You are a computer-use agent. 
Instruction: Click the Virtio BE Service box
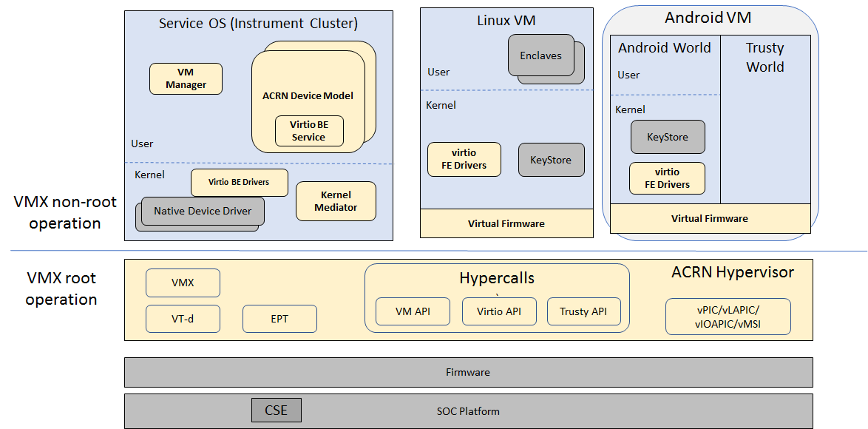(x=308, y=131)
